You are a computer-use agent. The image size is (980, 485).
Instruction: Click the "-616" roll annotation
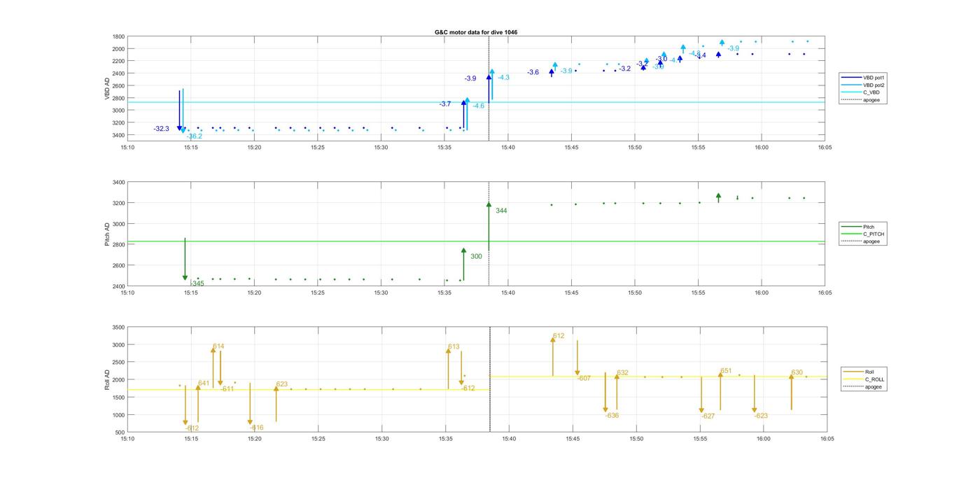point(256,427)
